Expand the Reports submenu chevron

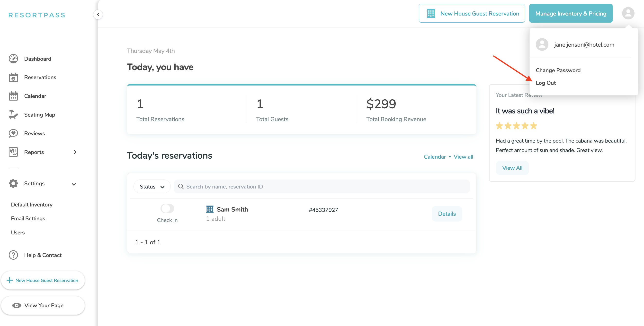point(75,152)
